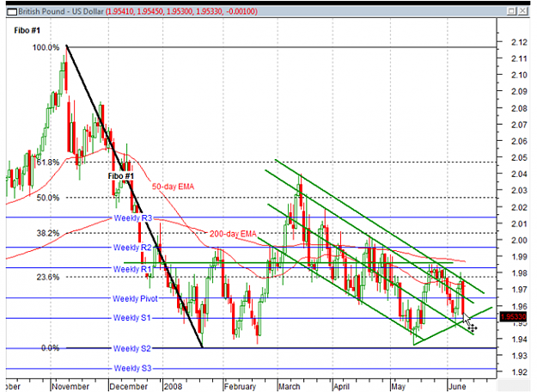Select the 38.2% Fibonacci level label

pyautogui.click(x=48, y=233)
